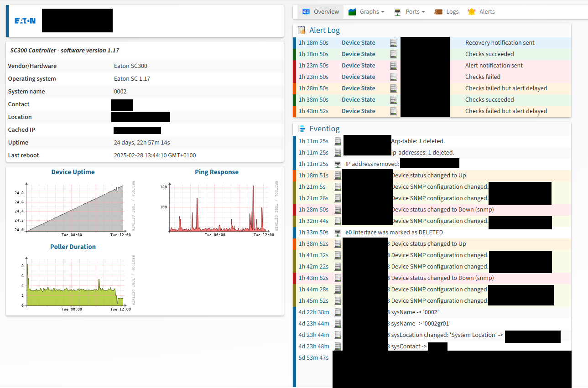Click device icon in sysName '0002gr01' row
This screenshot has height=388, width=588.
[338, 324]
